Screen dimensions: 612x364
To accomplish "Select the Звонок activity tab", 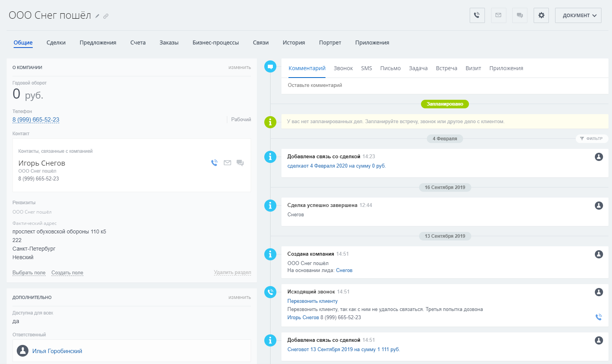I will click(343, 68).
